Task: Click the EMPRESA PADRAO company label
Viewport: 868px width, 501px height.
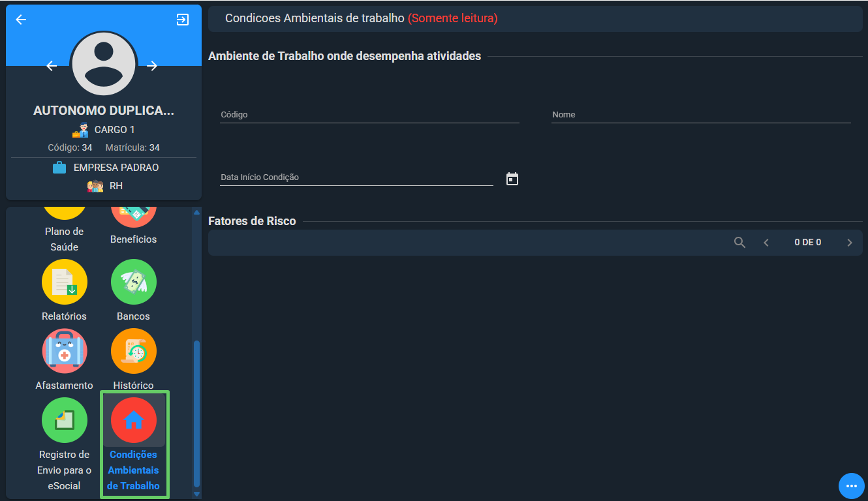Action: [x=116, y=168]
